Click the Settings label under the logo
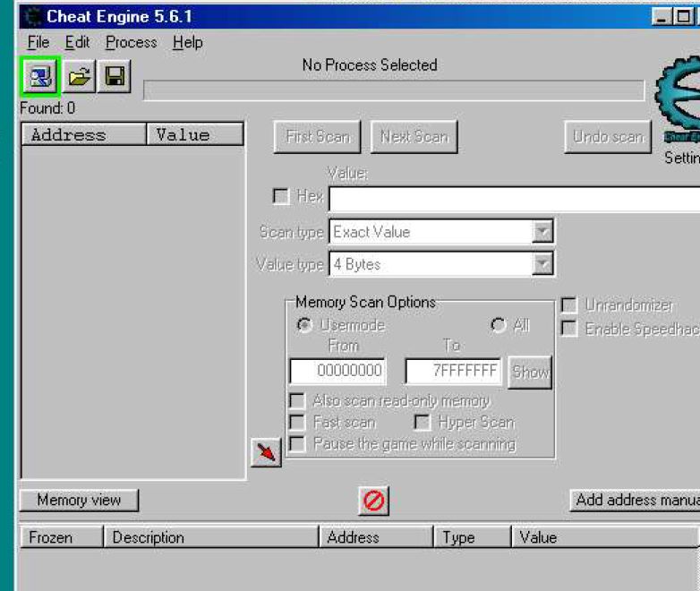 (682, 158)
